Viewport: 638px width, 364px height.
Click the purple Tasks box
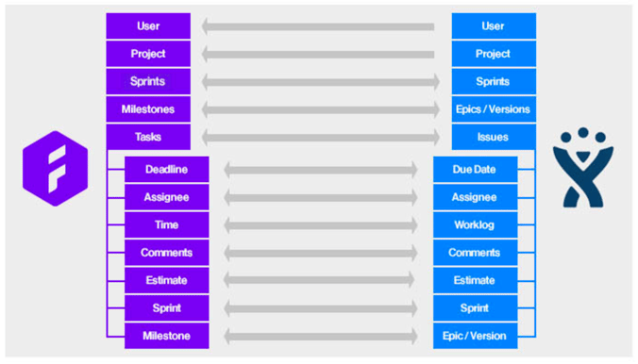148,137
